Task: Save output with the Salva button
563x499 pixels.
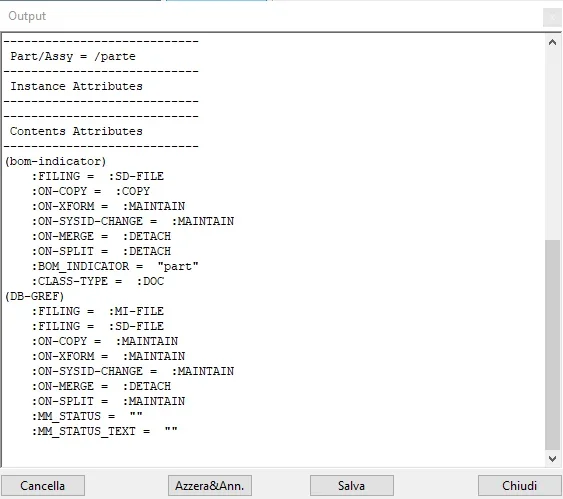Action: tap(352, 485)
